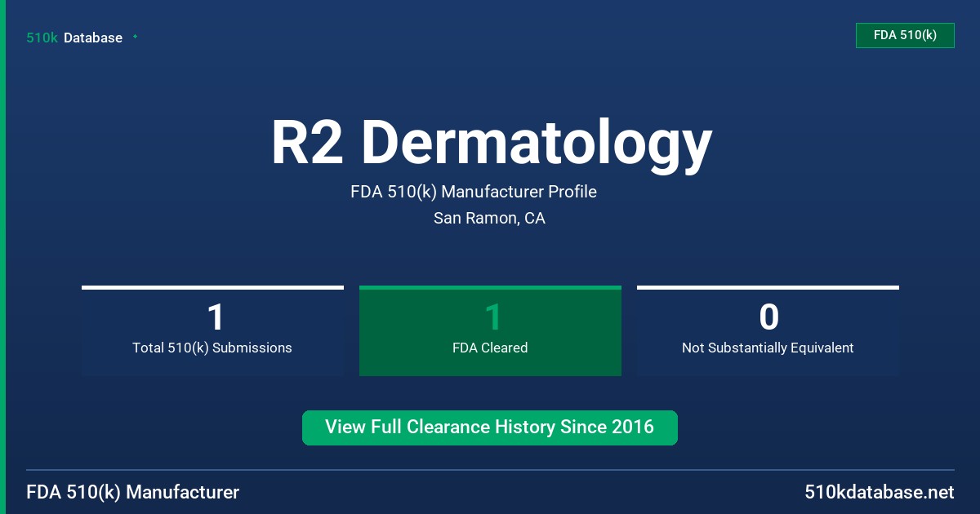This screenshot has height=514, width=980.
Task: Select the FDA 510(k) Manufacturer Profile subtitle
Action: click(x=474, y=192)
